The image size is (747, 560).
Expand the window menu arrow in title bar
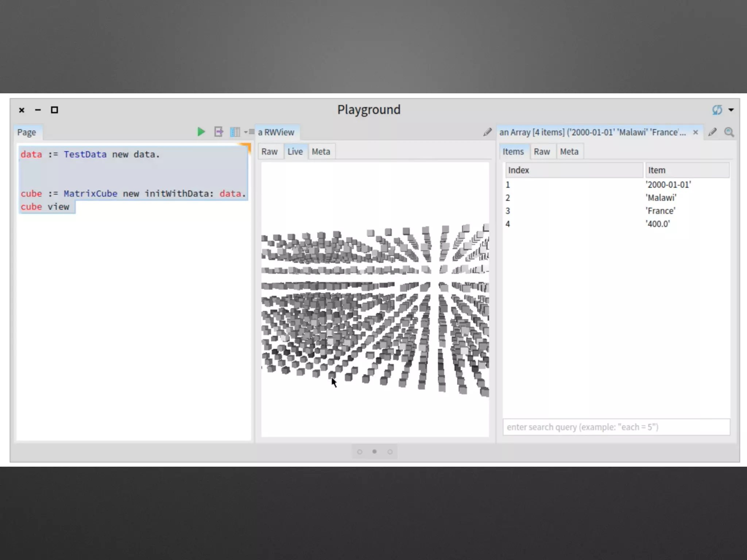(x=731, y=110)
